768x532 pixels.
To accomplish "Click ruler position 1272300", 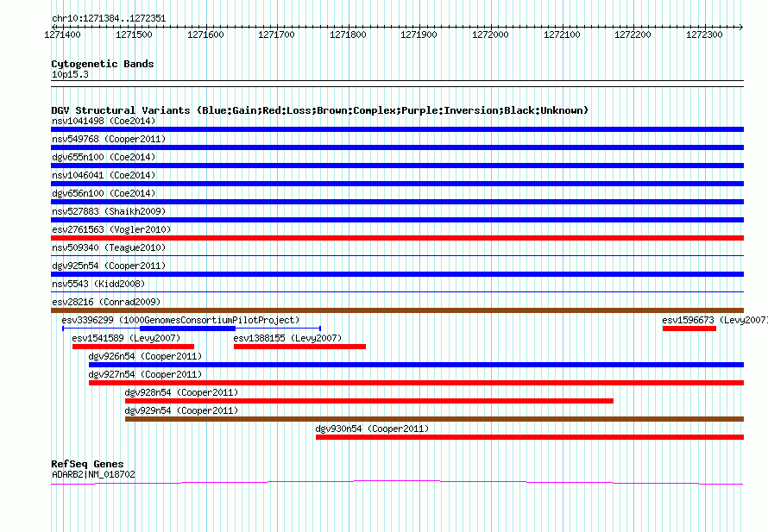I will (x=704, y=34).
